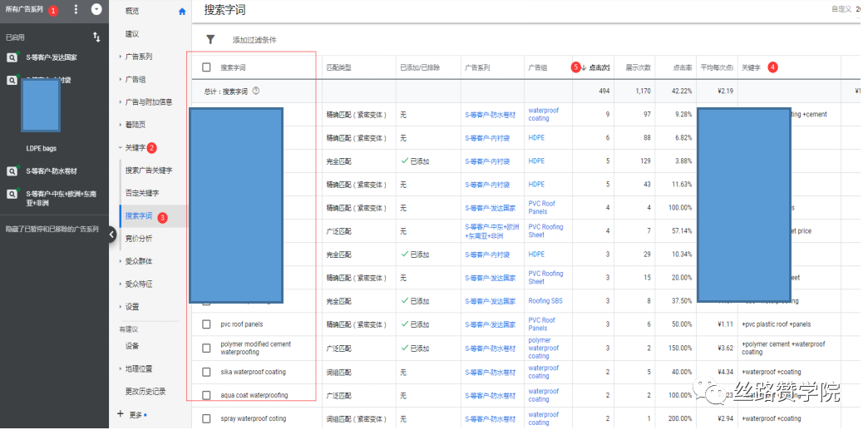Click the plus icon next to 更多
This screenshot has width=868, height=430.
point(121,413)
